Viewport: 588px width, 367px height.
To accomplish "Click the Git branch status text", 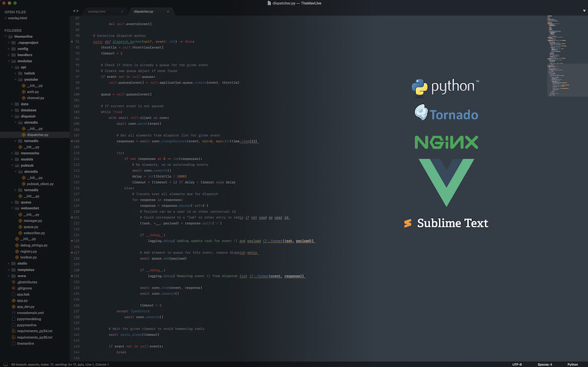I will [x=60, y=364].
